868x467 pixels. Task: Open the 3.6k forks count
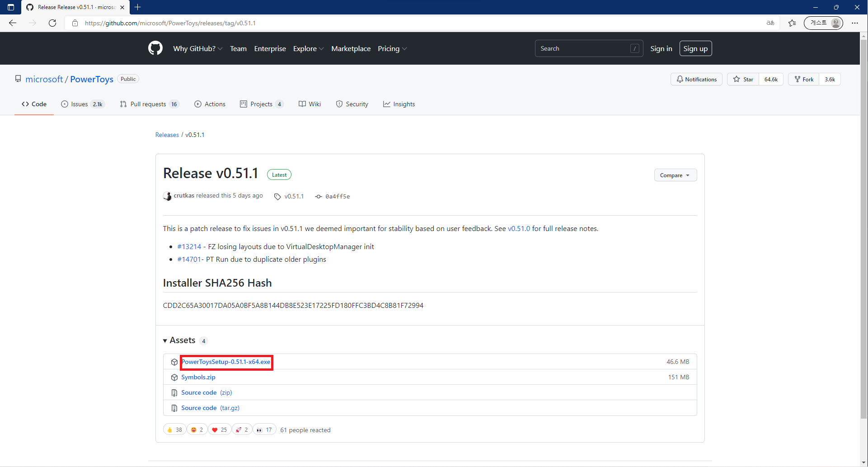[x=830, y=79]
